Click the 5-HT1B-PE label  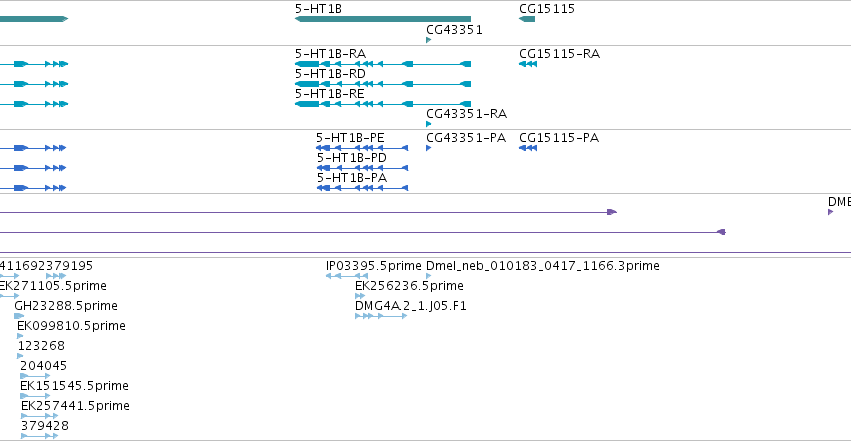350,138
